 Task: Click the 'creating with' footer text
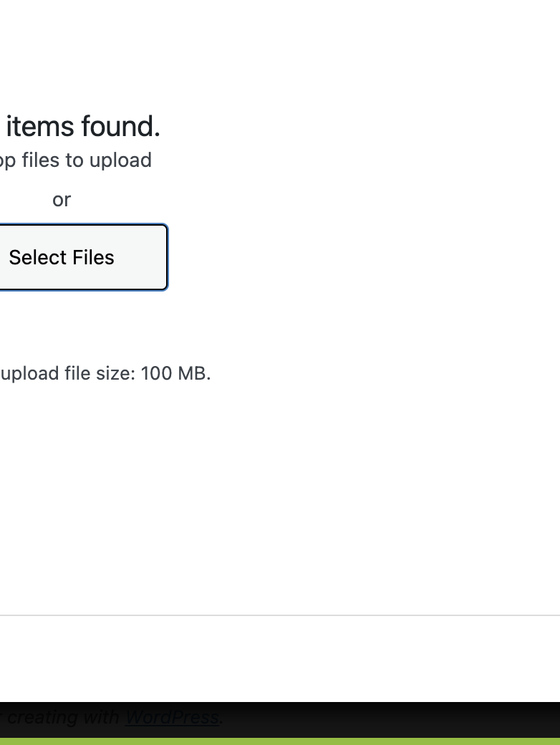(x=63, y=717)
